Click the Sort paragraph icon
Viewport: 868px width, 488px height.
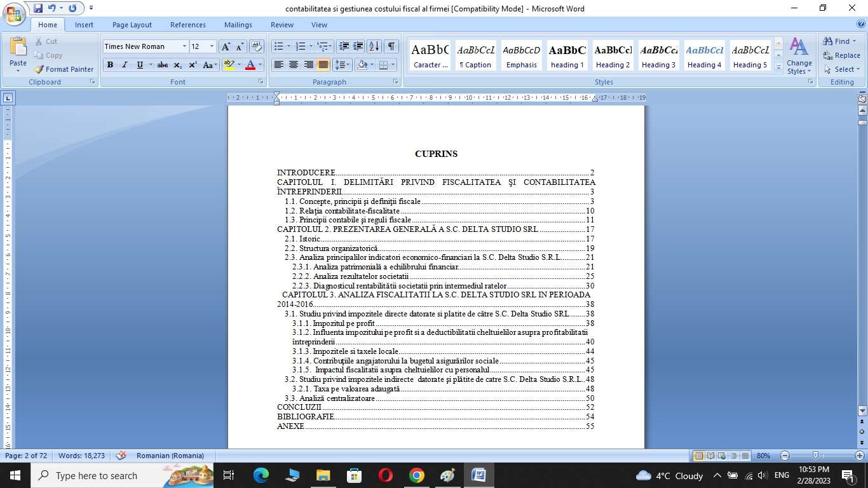(374, 46)
